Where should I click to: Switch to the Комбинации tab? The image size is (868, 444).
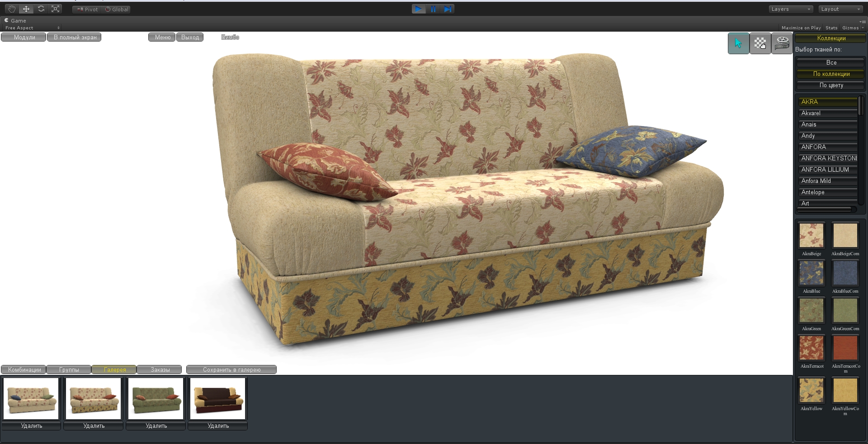coord(24,370)
